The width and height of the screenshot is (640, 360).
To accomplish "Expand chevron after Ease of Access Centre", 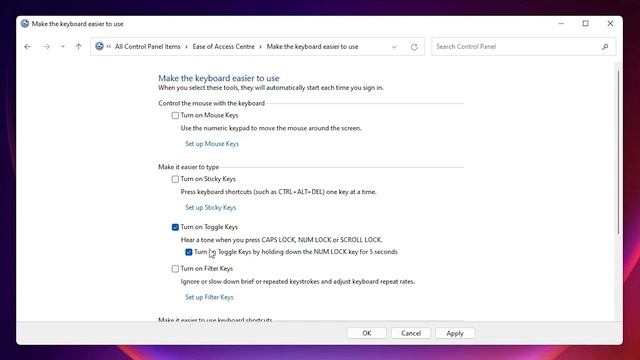I will [x=260, y=47].
